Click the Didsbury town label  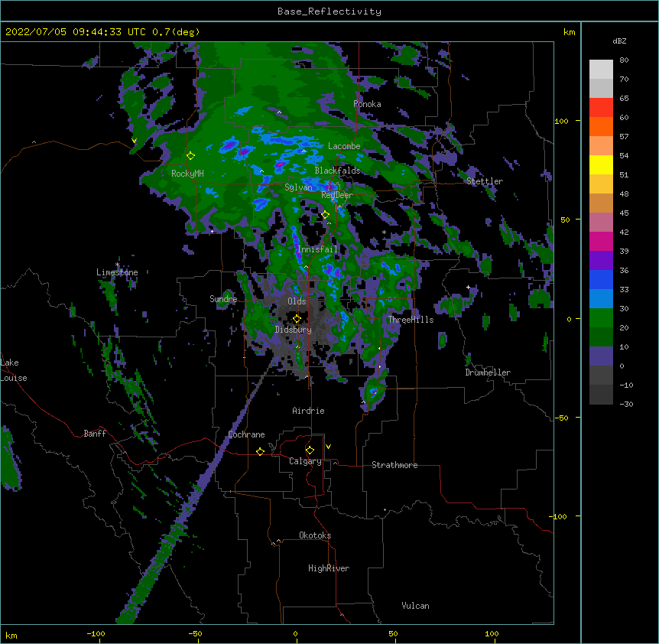pyautogui.click(x=294, y=330)
